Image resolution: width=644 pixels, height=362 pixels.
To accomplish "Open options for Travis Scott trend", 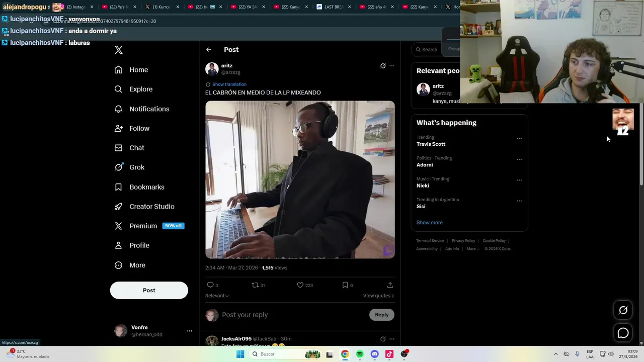I will tap(519, 139).
